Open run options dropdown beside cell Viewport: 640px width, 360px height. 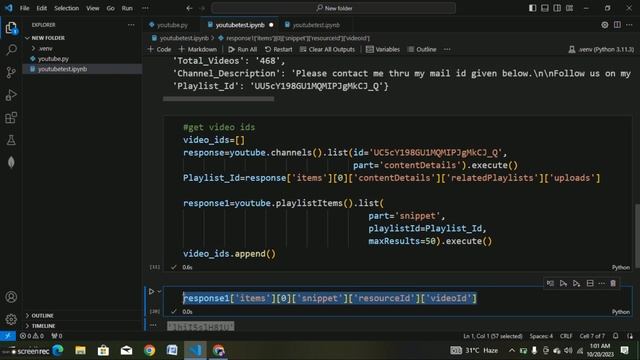159,291
